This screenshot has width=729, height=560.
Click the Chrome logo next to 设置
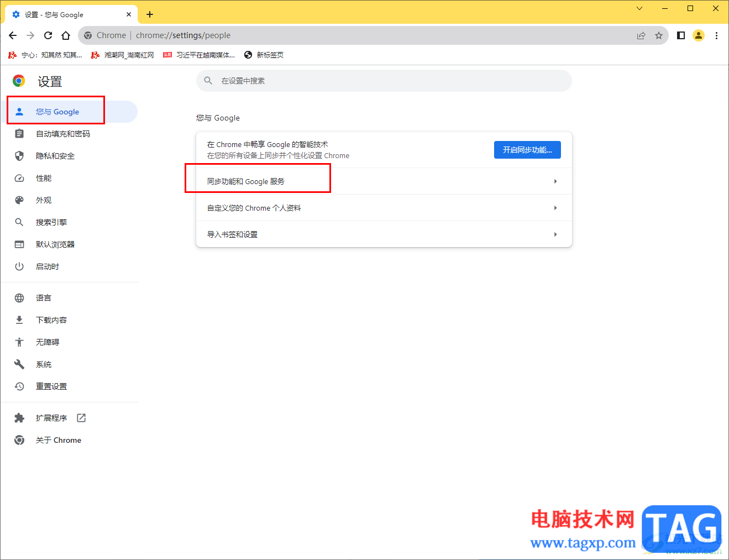19,81
